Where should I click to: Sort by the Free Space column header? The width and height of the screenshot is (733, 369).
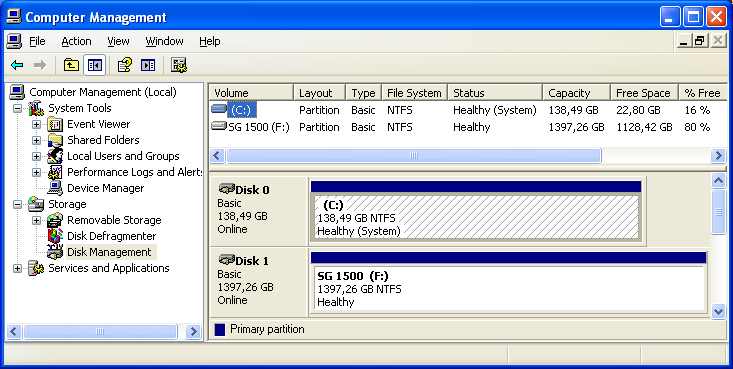(644, 93)
